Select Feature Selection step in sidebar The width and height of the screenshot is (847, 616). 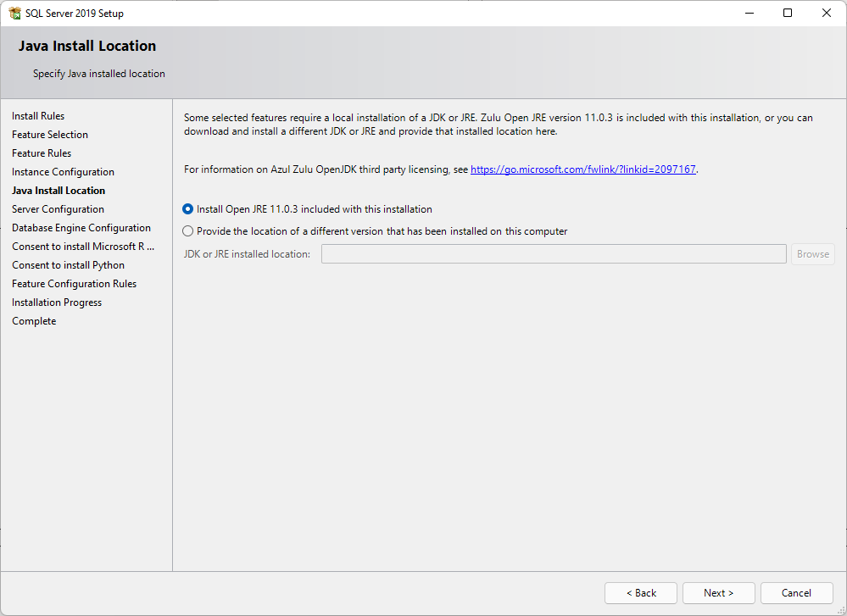tap(50, 135)
